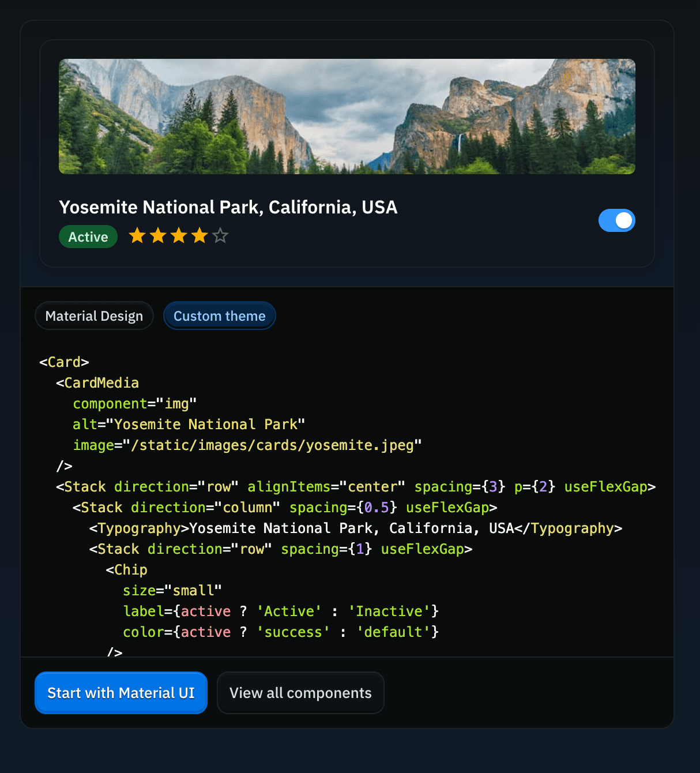
Task: Click the image path yosemite.jpeg line
Action: 247,445
